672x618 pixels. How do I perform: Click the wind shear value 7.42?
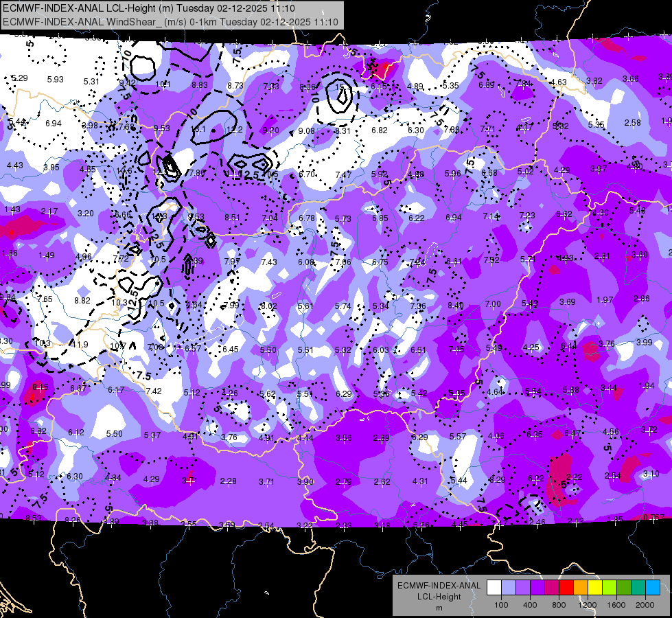click(154, 391)
